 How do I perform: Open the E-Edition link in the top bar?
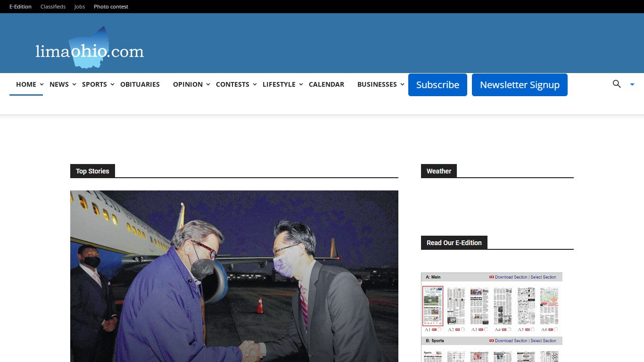coord(20,7)
